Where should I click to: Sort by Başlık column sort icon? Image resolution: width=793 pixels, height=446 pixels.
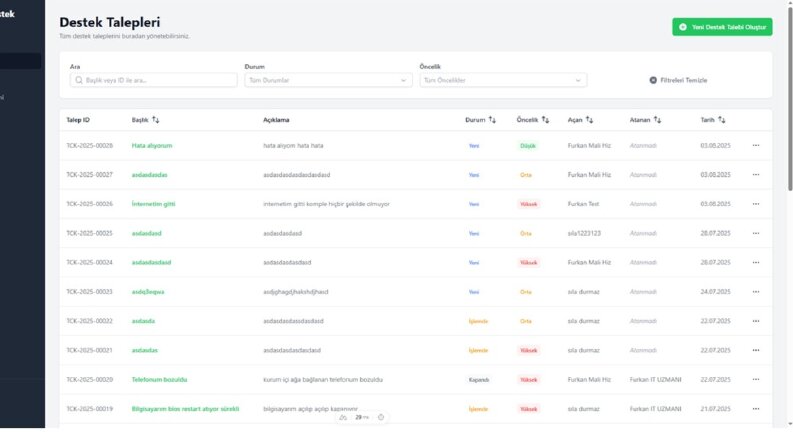(155, 120)
